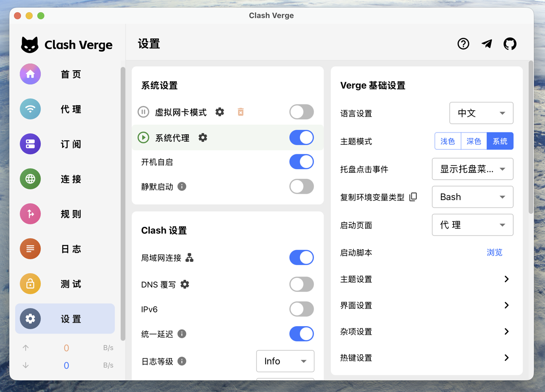This screenshot has height=392, width=545.
Task: Click the 系统代理 settings gear icon
Action: pos(203,137)
